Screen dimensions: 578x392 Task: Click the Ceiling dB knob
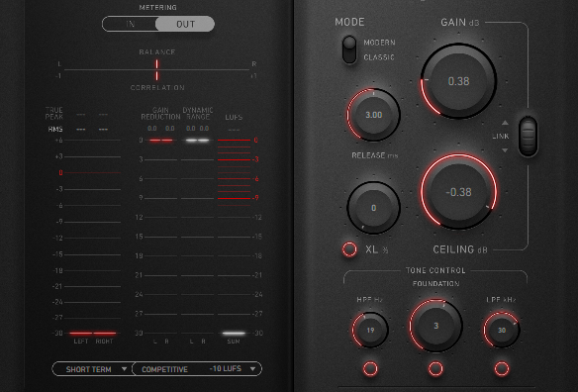(x=458, y=192)
